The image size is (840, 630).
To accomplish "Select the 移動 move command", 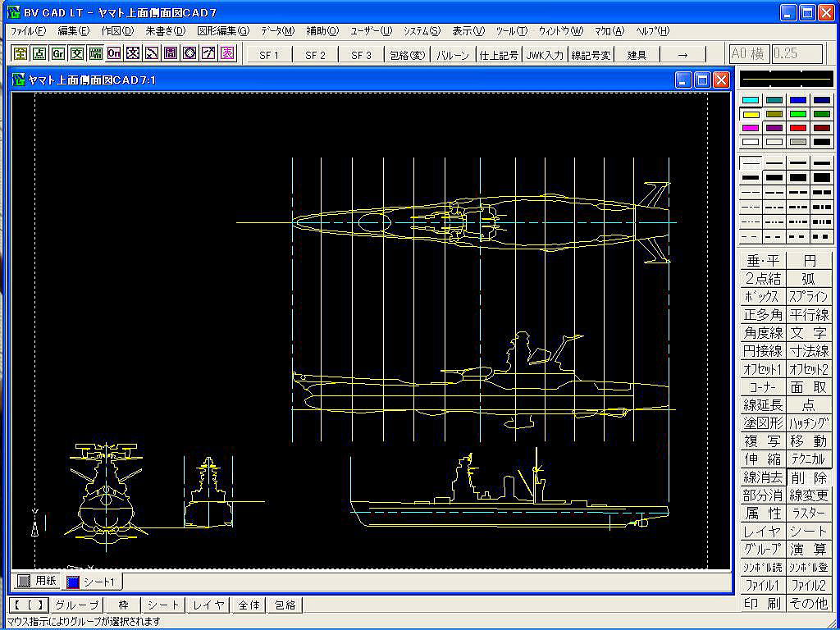I will point(809,441).
